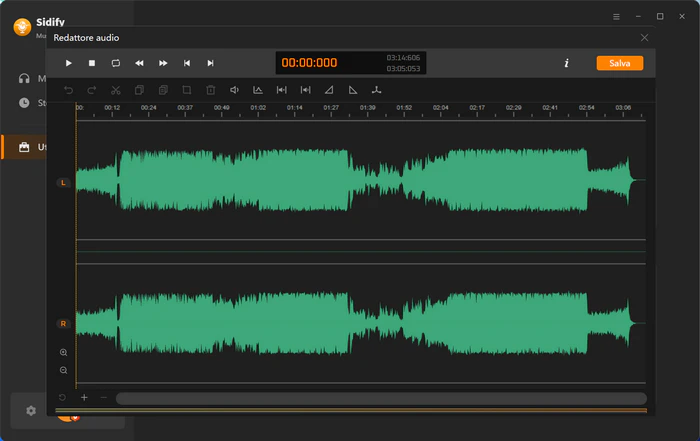Click the timeline ruler at 01:02

(258, 108)
